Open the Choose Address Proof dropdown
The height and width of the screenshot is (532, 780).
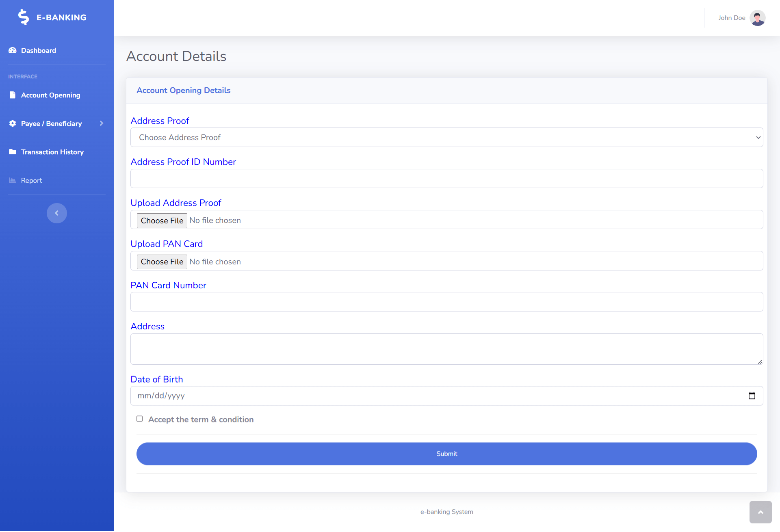tap(447, 137)
